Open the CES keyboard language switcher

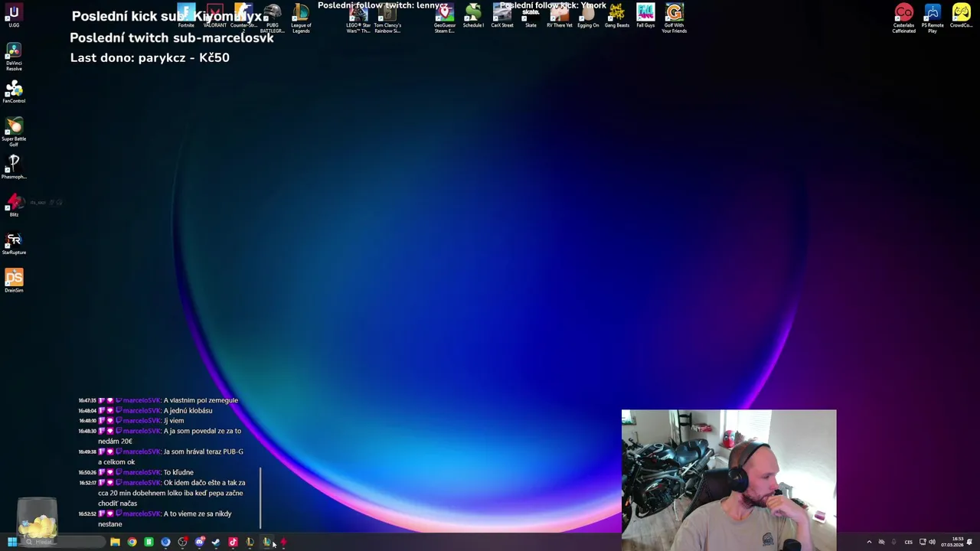tap(909, 542)
